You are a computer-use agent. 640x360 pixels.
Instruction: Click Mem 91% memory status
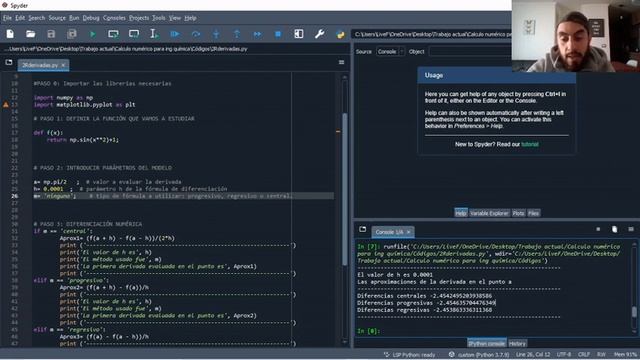pos(625,355)
